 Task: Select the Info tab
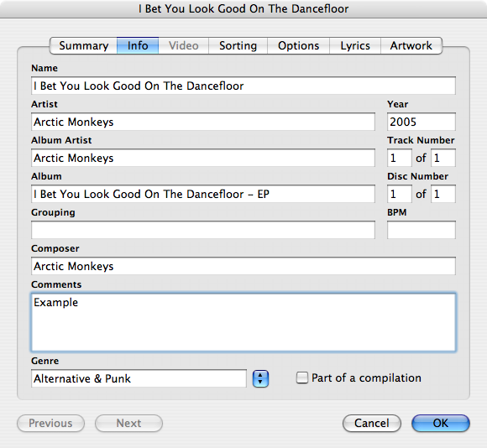pyautogui.click(x=138, y=45)
